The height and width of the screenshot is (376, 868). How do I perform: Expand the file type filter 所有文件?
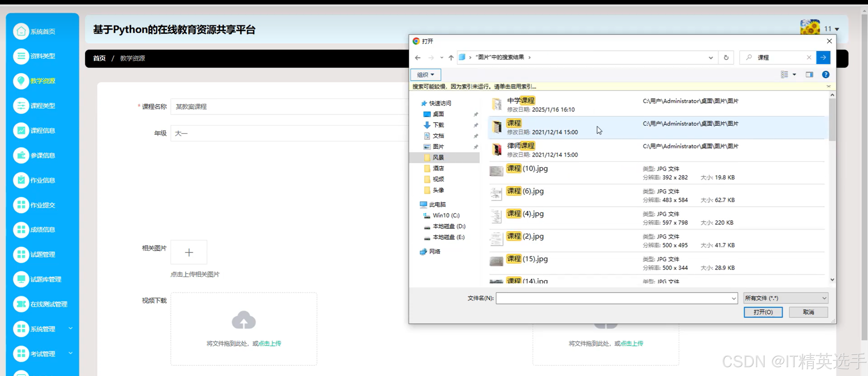point(785,298)
